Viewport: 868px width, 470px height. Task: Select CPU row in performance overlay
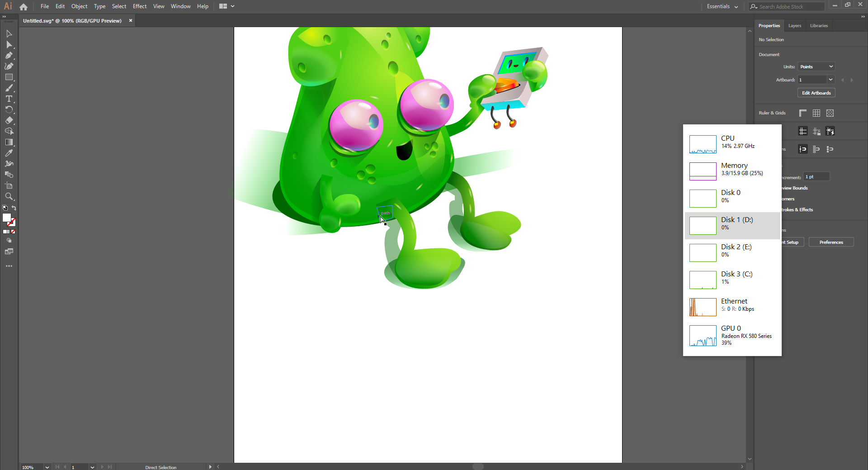click(x=732, y=144)
